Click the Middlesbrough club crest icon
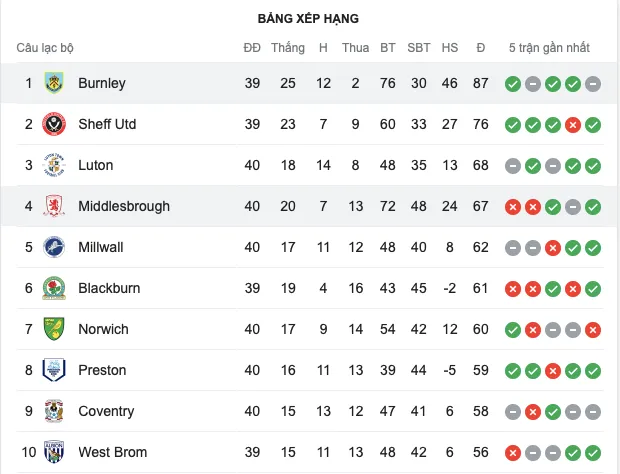Screen dimensions: 620x474 pos(53,206)
